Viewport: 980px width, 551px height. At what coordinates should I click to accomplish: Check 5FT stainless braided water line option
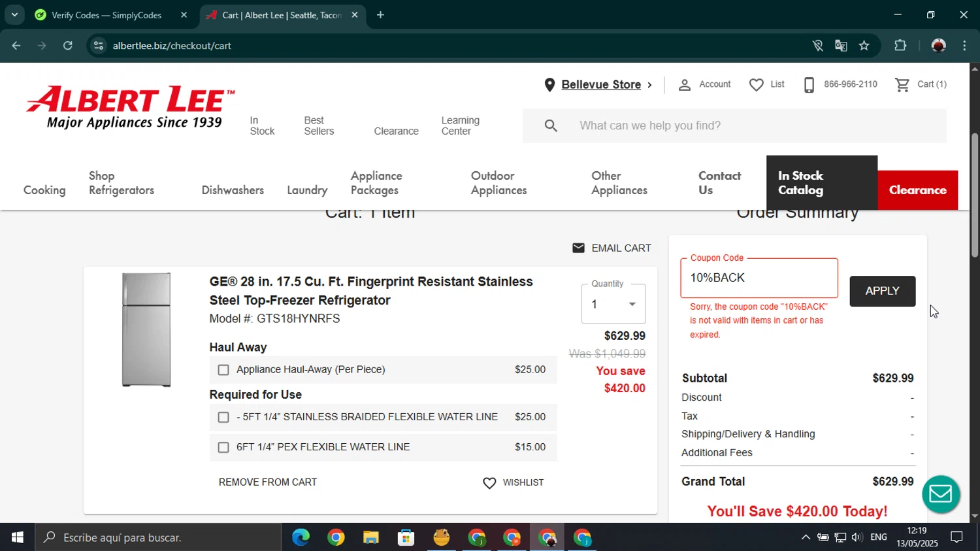pyautogui.click(x=223, y=417)
